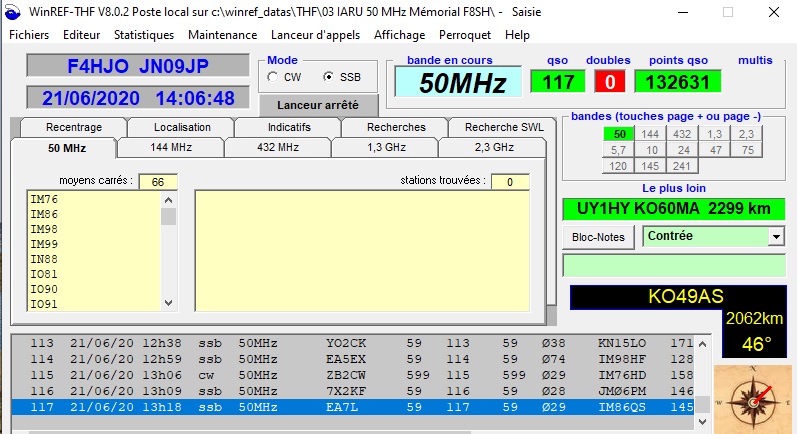The image size is (797, 434).
Task: Select IN88 in the squares list
Action: pyautogui.click(x=94, y=259)
